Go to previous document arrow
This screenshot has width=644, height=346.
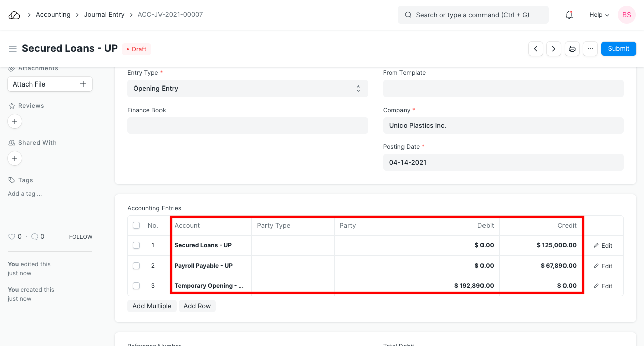[x=536, y=49]
